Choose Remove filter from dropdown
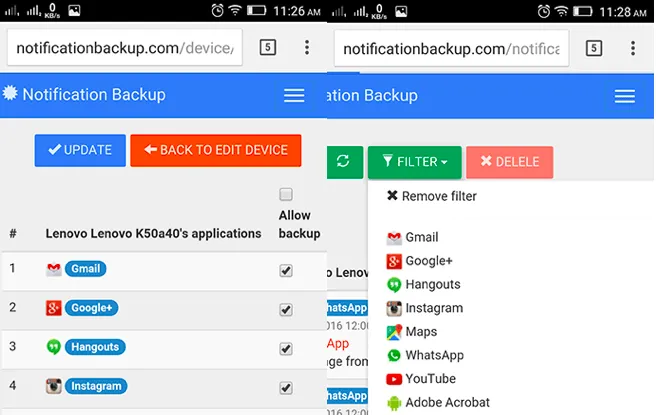656x415 pixels. pos(432,196)
